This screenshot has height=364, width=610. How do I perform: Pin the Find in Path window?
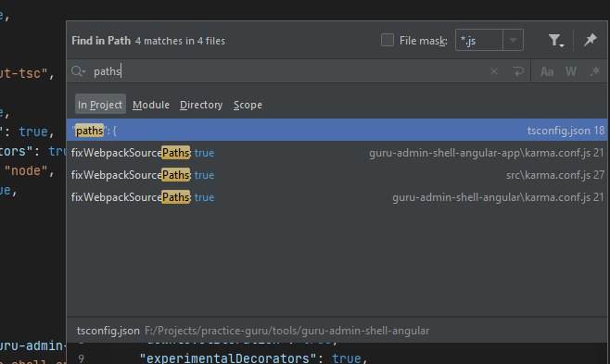591,40
